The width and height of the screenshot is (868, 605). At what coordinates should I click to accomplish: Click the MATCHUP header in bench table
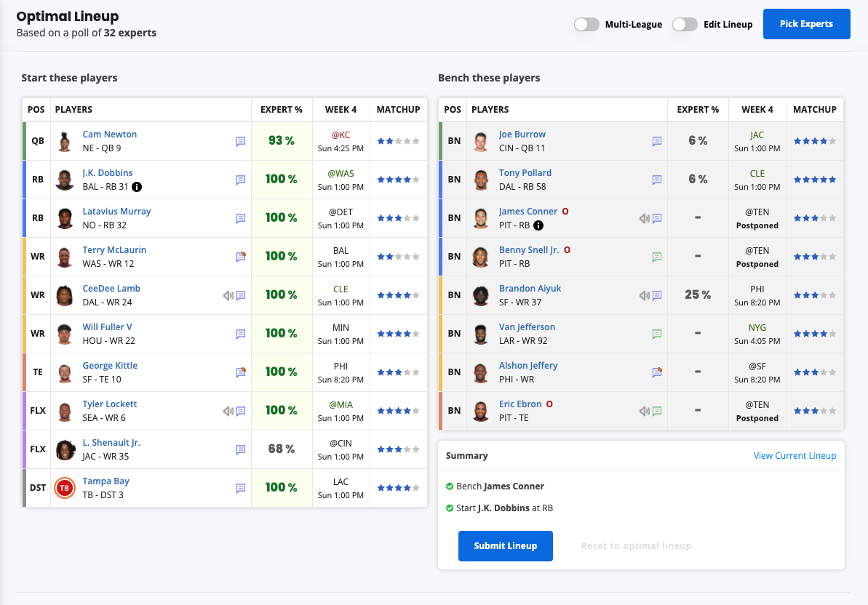pyautogui.click(x=815, y=110)
